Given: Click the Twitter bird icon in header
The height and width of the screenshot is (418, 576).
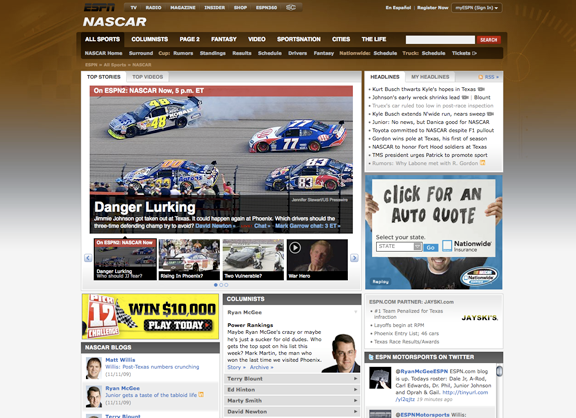Looking at the screenshot, I should coord(371,357).
